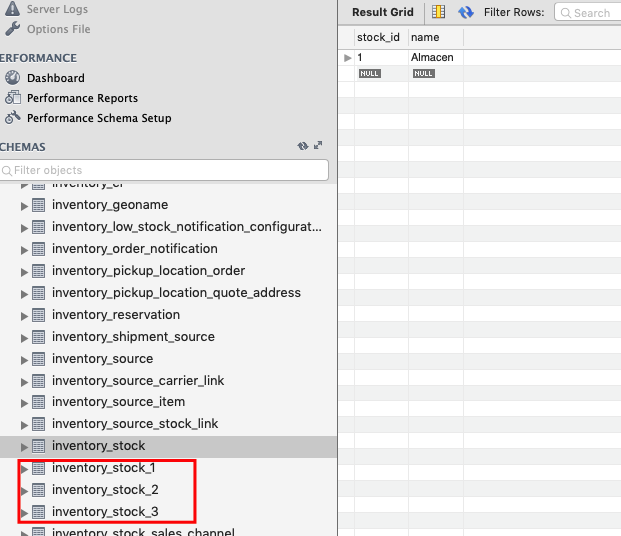Select the inventory_source_item table
This screenshot has height=536, width=621.
[118, 402]
